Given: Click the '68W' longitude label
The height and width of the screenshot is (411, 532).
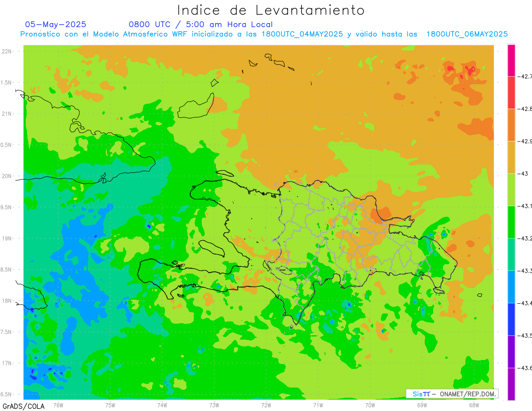Looking at the screenshot, I should point(473,405).
